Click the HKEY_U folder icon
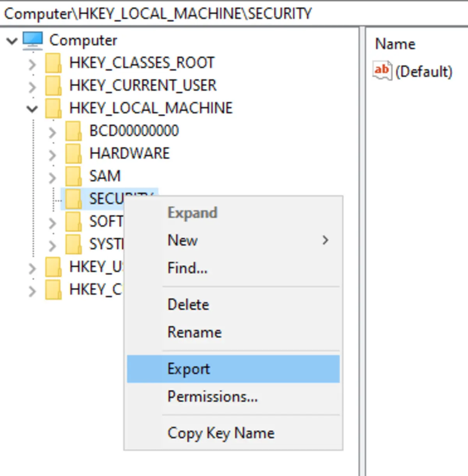The image size is (468, 476). coord(53,267)
